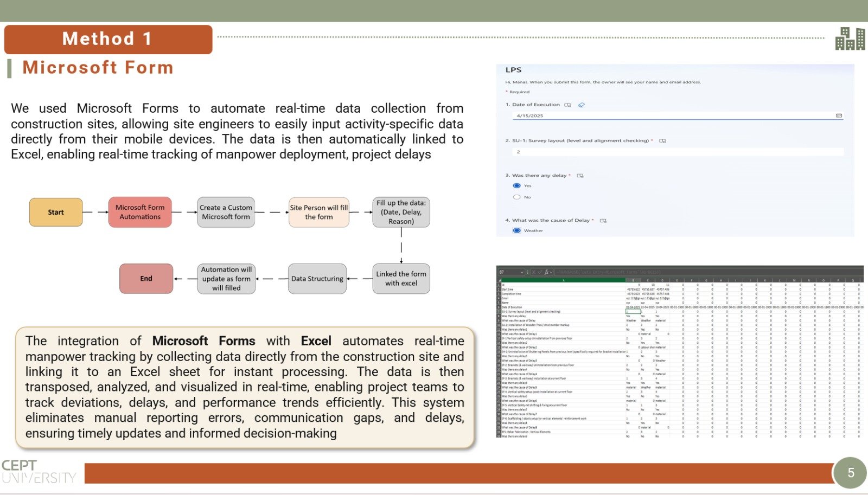This screenshot has width=868, height=495.
Task: Click the eraser clear icon beside Date of Execution
Action: pos(581,105)
